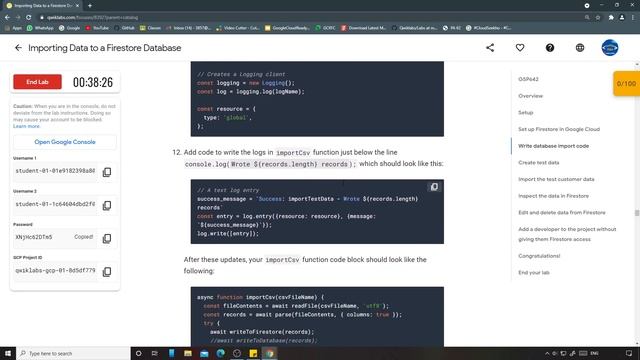Click the GCP Project ID value text
The height and width of the screenshot is (360, 640).
click(56, 271)
